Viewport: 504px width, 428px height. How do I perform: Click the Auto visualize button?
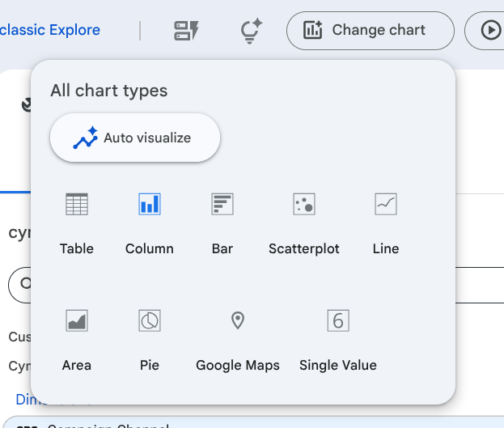coord(135,138)
